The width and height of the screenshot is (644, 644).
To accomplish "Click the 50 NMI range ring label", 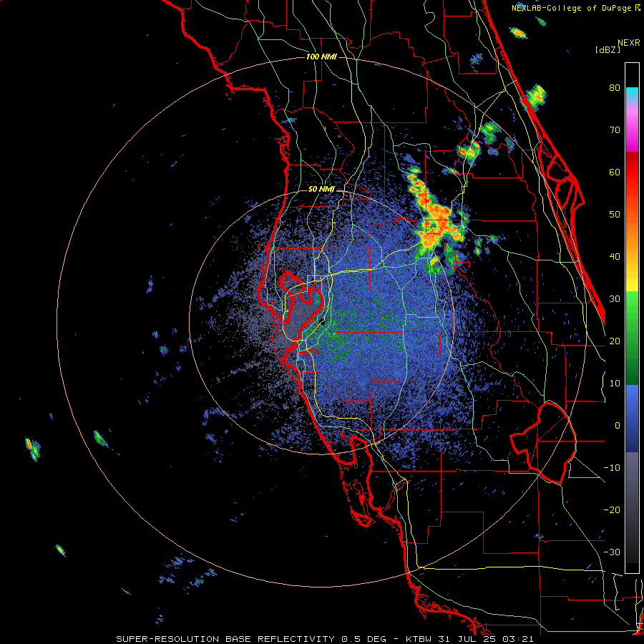I will pos(321,190).
